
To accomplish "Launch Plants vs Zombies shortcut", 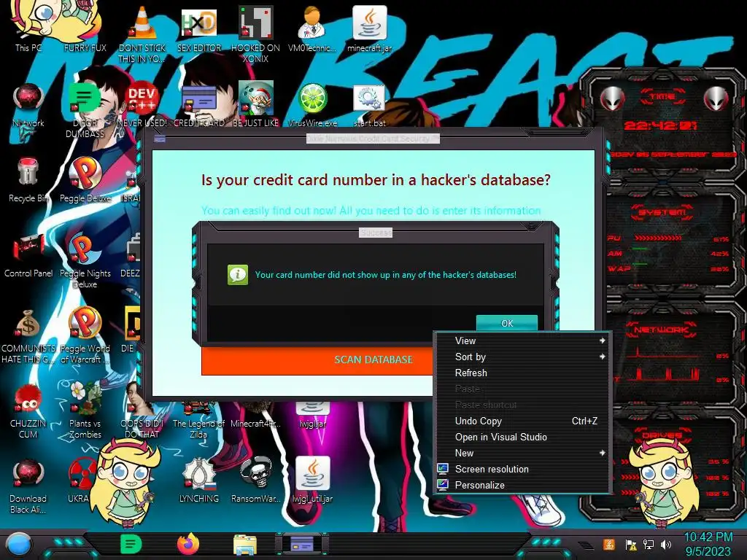I will 85,411.
